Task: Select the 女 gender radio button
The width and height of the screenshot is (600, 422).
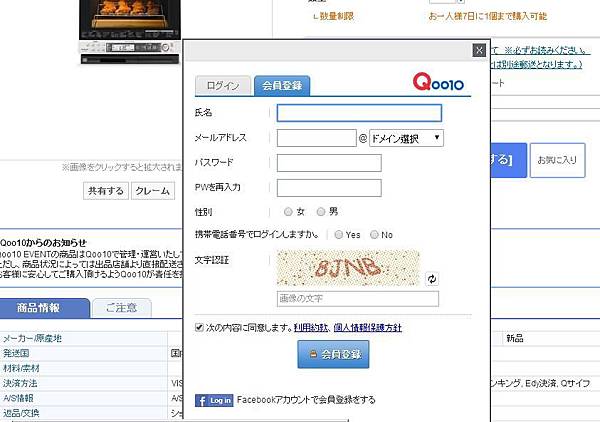Action: pyautogui.click(x=288, y=212)
